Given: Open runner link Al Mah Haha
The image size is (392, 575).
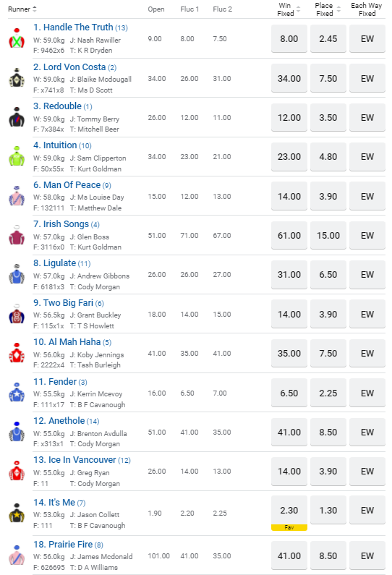Looking at the screenshot, I should (x=67, y=342).
